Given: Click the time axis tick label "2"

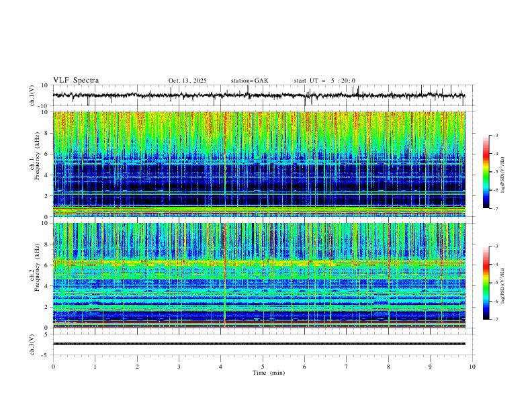Looking at the screenshot, I should click(x=137, y=367).
